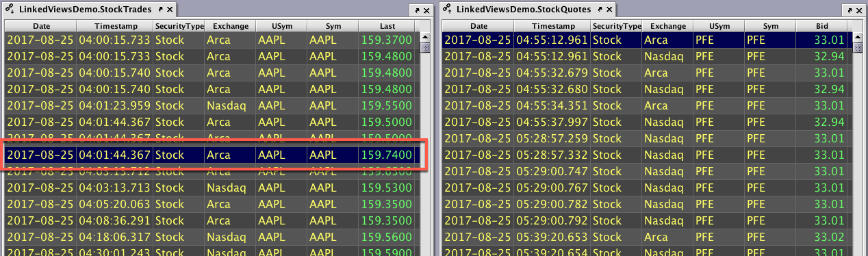This screenshot has width=868, height=256.
Task: Click the link icon on StockTrades tab
Action: pyautogui.click(x=10, y=9)
